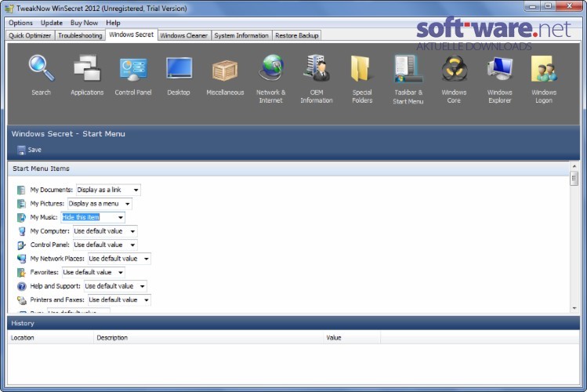This screenshot has width=587, height=392.
Task: Click the My Music row icon
Action: (x=21, y=217)
